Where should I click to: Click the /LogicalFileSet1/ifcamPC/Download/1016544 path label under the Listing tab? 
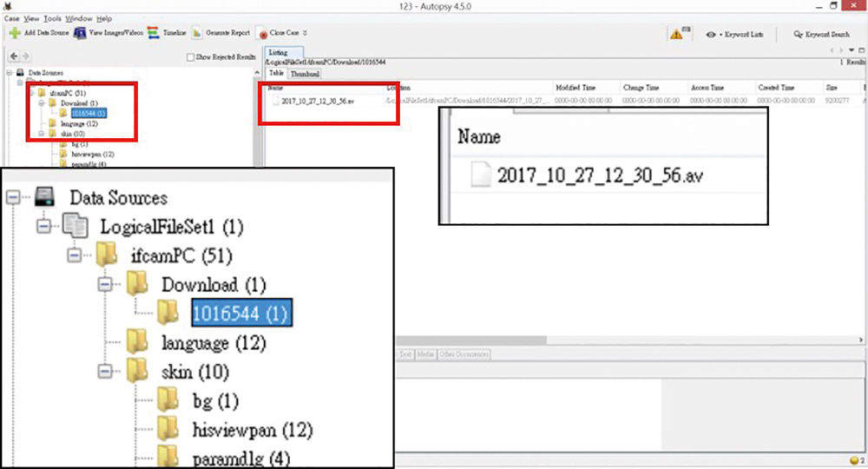(x=326, y=63)
